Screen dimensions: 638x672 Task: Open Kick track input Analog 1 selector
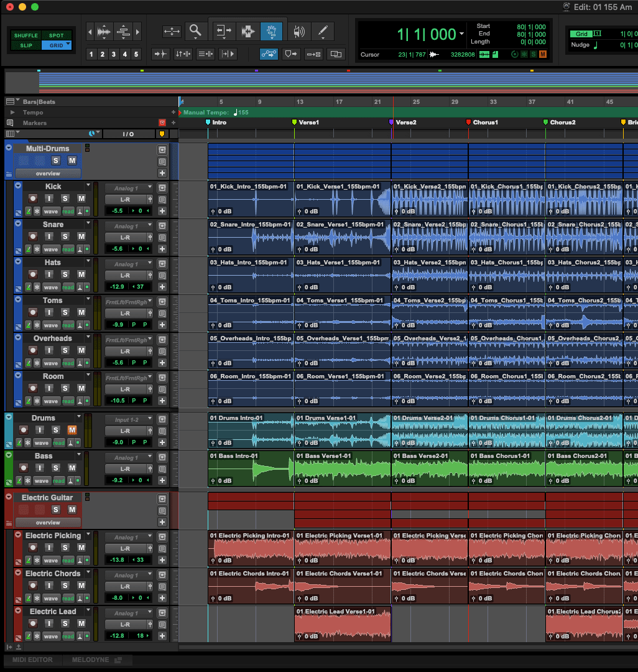(x=128, y=188)
